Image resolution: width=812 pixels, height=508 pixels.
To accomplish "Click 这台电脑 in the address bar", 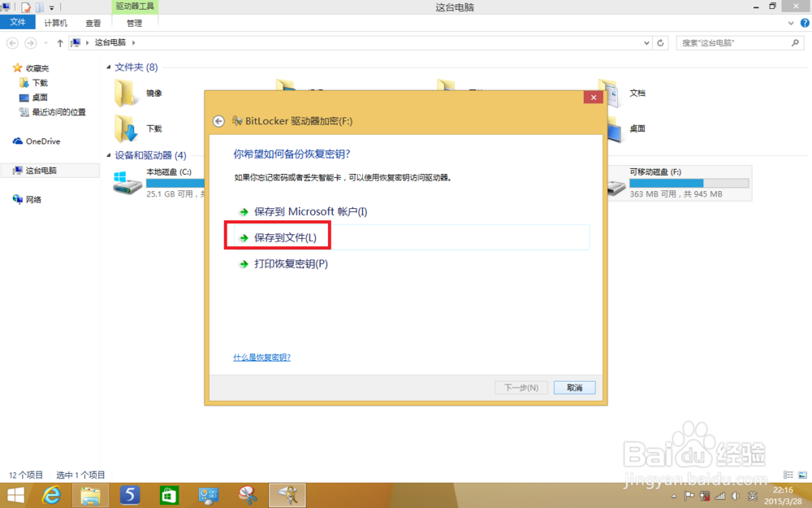I will 110,42.
